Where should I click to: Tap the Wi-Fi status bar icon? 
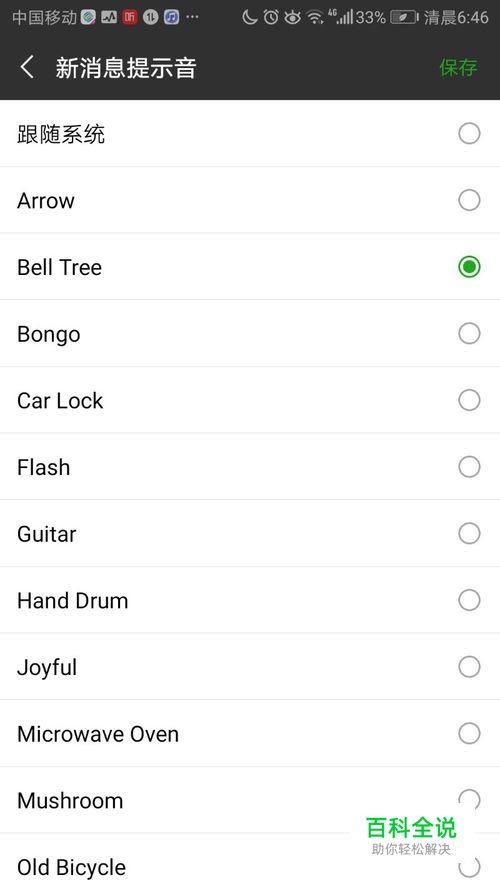pyautogui.click(x=315, y=18)
